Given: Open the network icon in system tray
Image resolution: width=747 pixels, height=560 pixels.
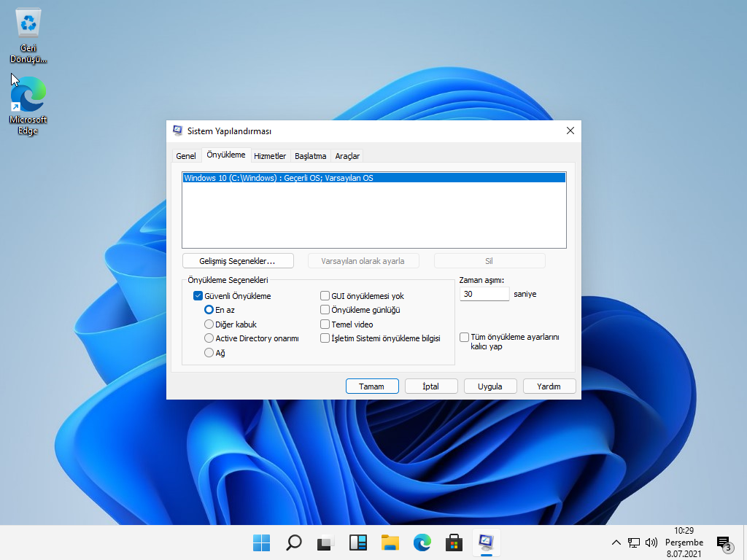Looking at the screenshot, I should click(633, 542).
